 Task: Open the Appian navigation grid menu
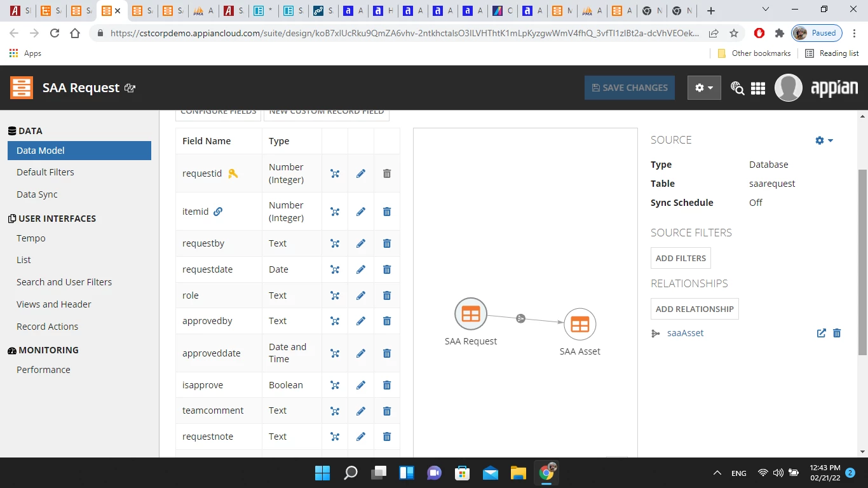pyautogui.click(x=758, y=88)
